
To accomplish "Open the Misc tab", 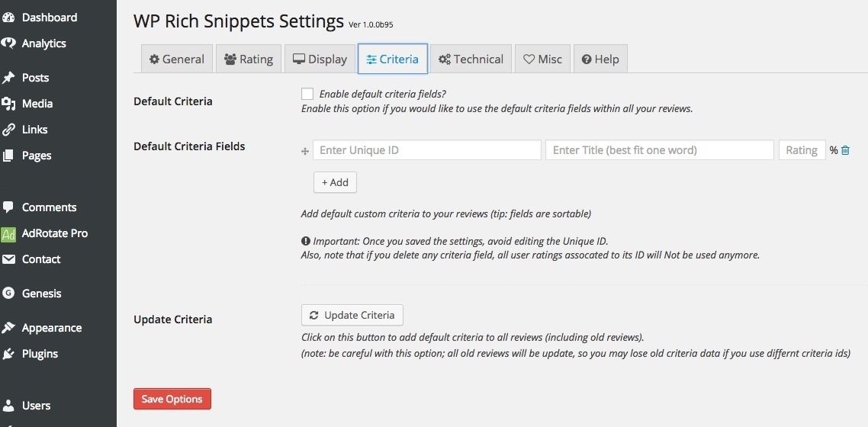I will pos(542,59).
